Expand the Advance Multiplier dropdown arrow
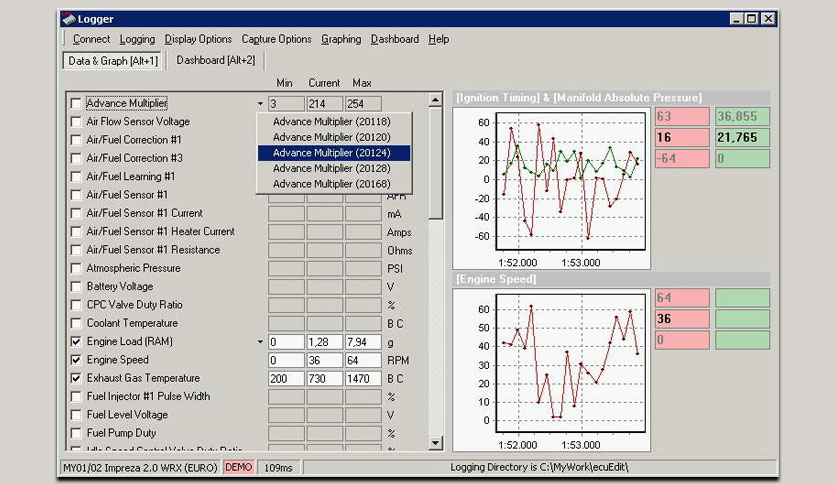Image resolution: width=836 pixels, height=484 pixels. click(x=260, y=103)
